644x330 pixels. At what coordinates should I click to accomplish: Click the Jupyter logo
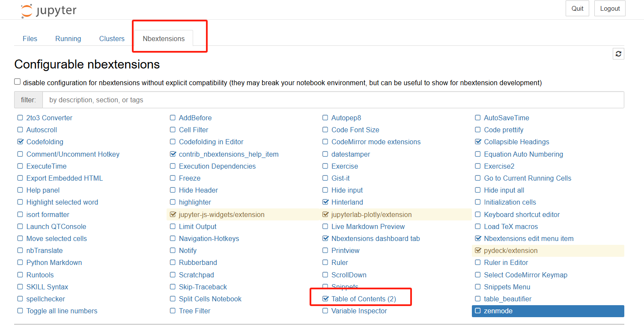point(48,11)
